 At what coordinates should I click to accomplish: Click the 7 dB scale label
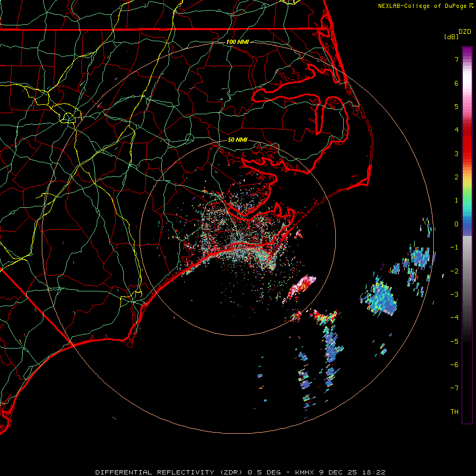tap(456, 59)
